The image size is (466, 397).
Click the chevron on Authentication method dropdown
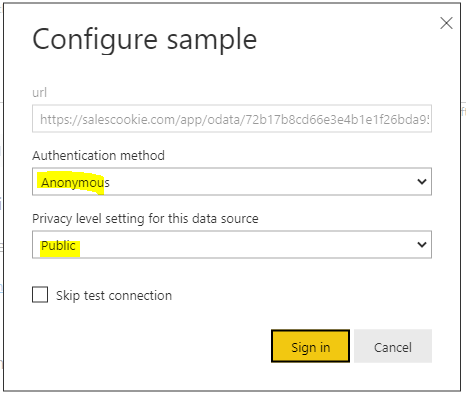(x=422, y=182)
